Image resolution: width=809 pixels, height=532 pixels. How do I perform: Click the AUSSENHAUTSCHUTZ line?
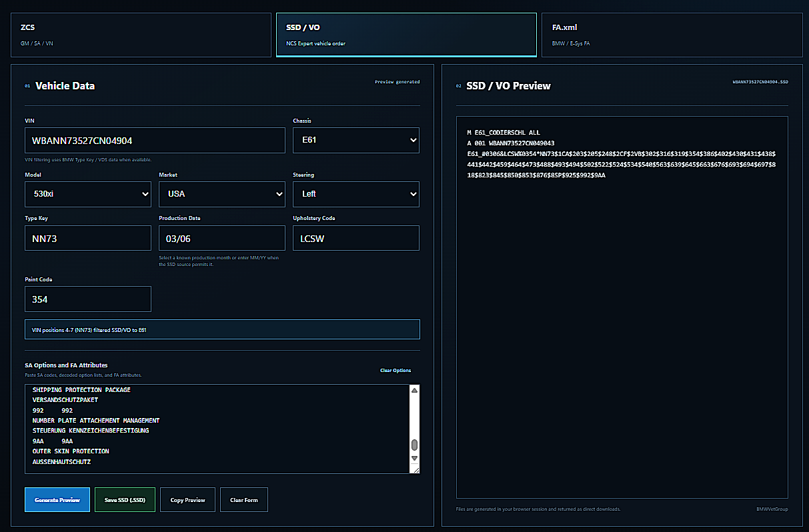click(61, 462)
